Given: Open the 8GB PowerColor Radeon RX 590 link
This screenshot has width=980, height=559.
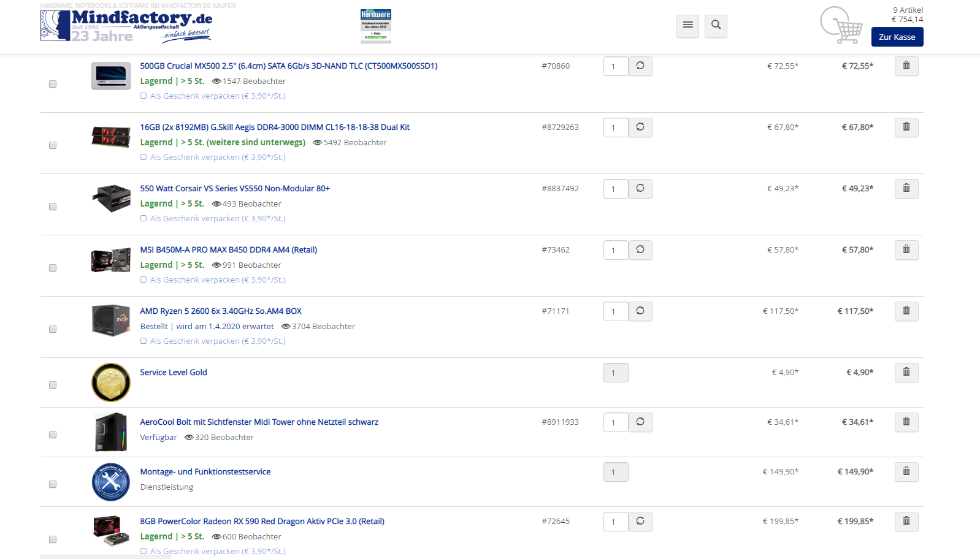Looking at the screenshot, I should [x=262, y=521].
